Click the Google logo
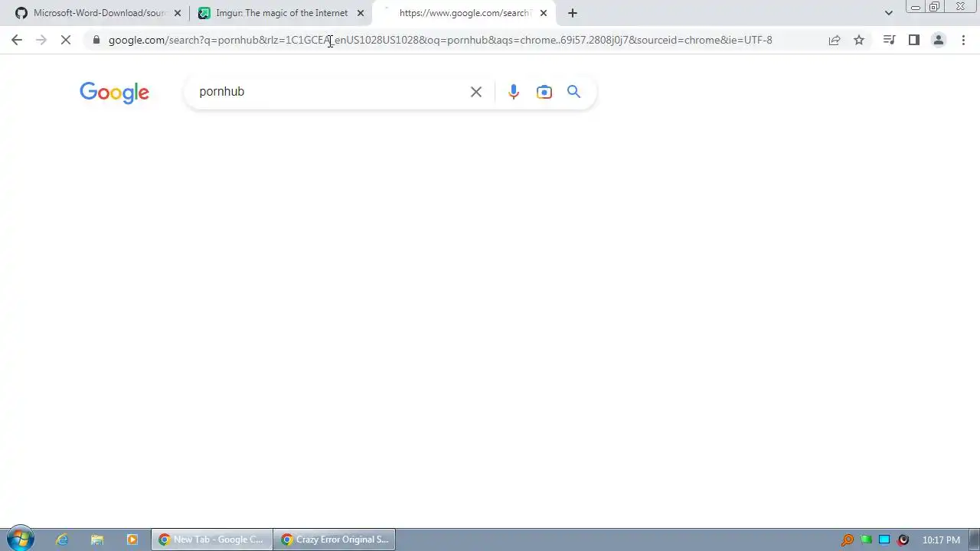The width and height of the screenshot is (980, 551). click(114, 93)
